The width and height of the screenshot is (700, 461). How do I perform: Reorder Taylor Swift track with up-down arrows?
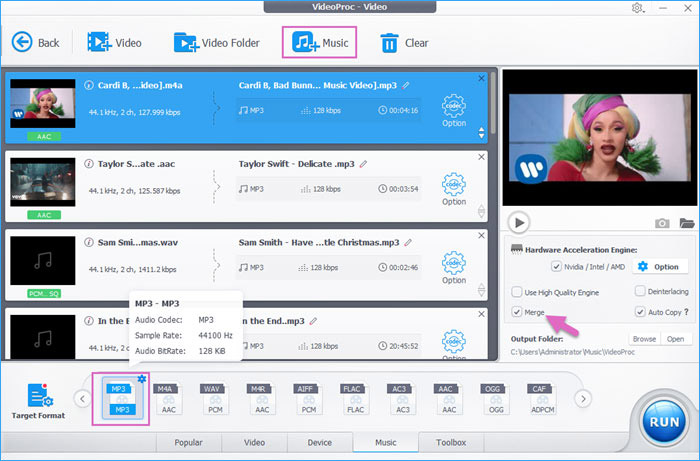tap(481, 211)
